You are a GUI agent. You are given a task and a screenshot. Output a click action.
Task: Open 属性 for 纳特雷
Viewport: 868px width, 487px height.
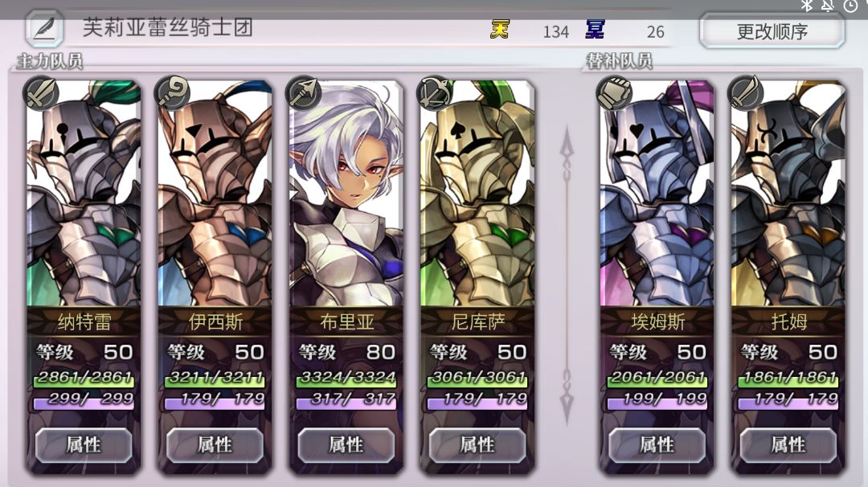pyautogui.click(x=84, y=445)
